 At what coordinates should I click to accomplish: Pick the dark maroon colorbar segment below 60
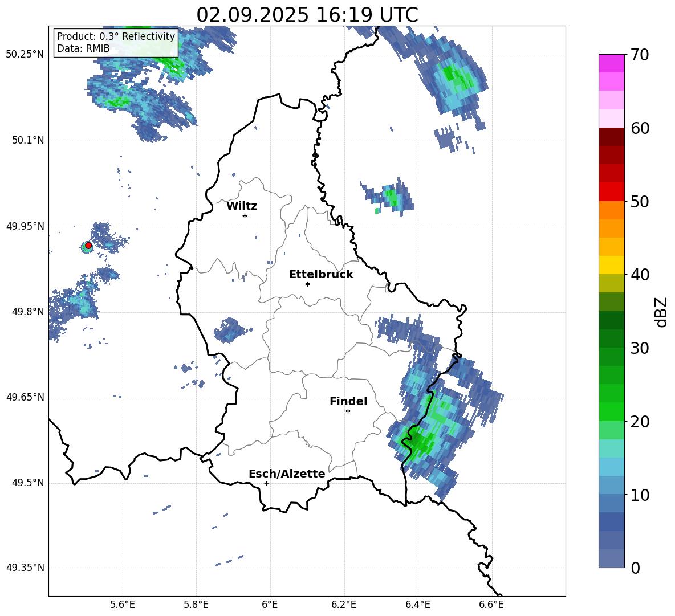pos(611,137)
